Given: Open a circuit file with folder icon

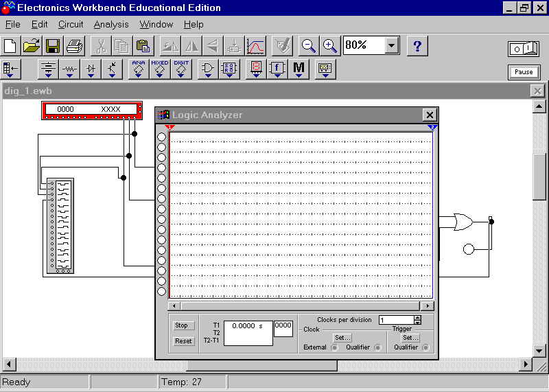Looking at the screenshot, I should (x=32, y=46).
